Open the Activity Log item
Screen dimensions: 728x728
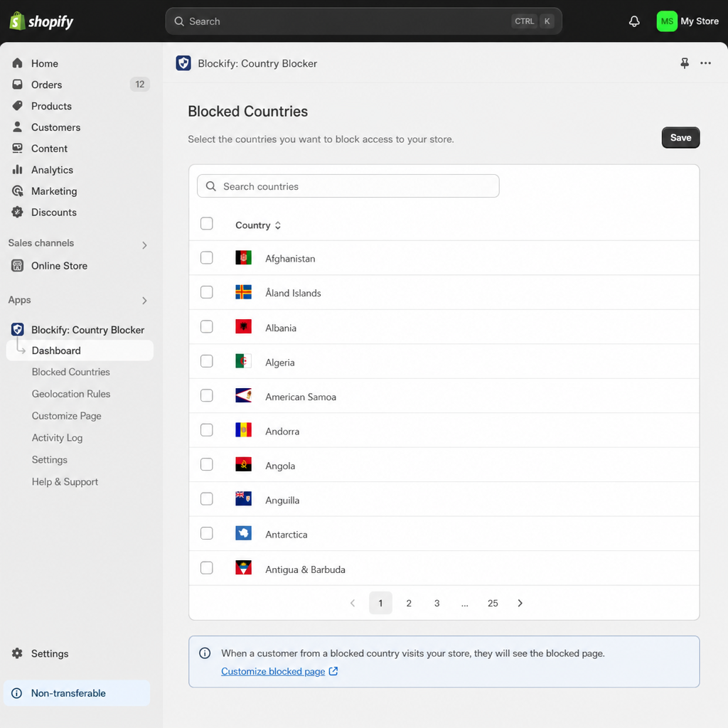pos(57,438)
